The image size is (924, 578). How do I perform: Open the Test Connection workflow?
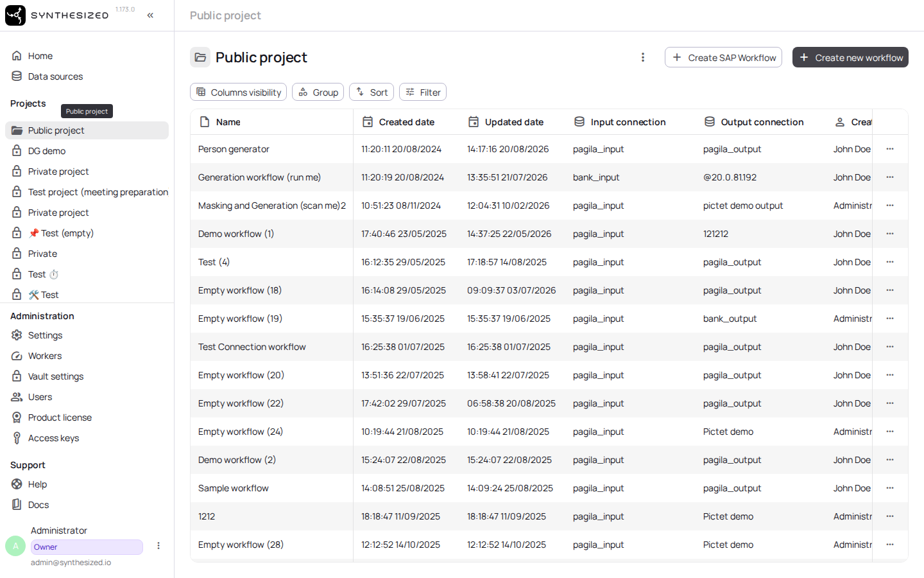tap(252, 347)
